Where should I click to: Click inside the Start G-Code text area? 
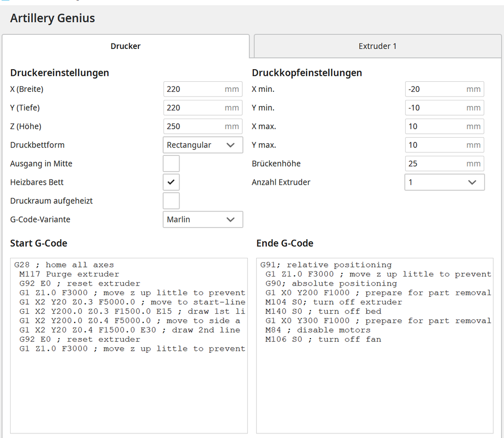(x=129, y=346)
